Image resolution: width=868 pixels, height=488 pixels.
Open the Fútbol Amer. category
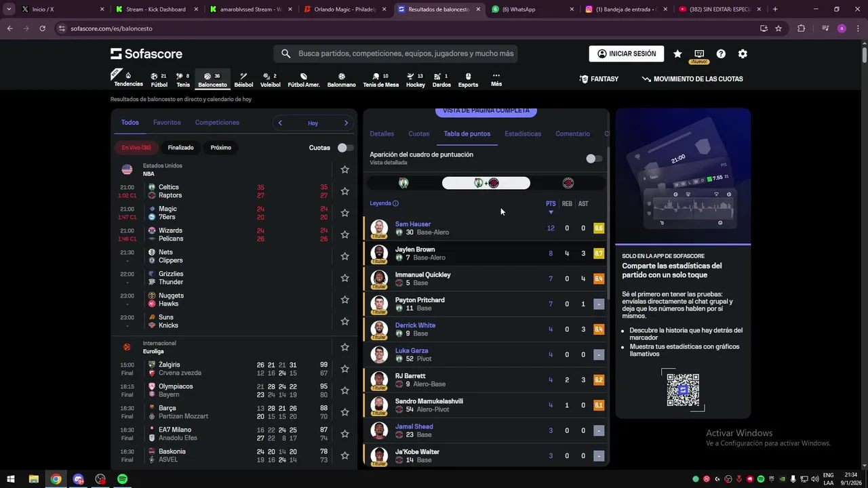coord(304,80)
